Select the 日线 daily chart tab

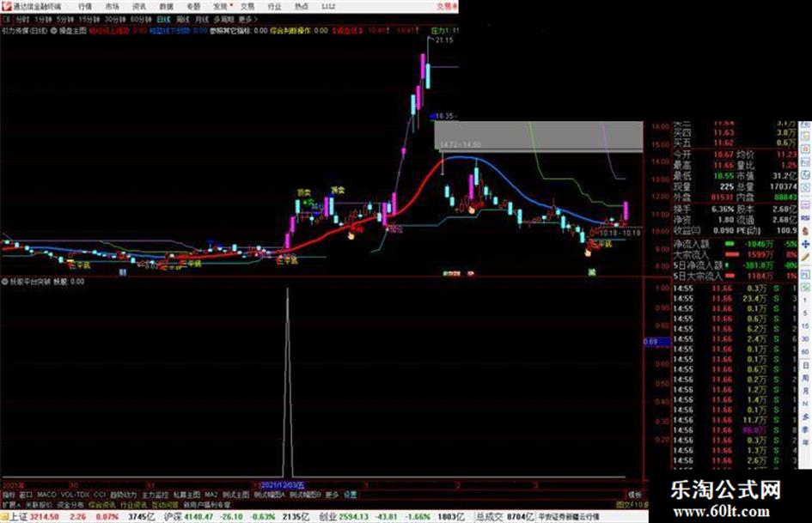click(x=163, y=20)
